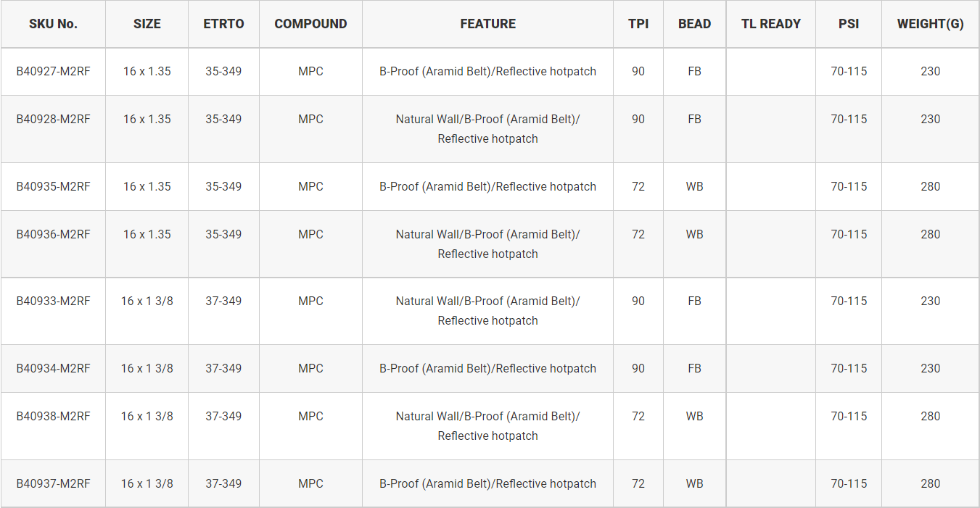
Task: Click the BEAD column header
Action: pyautogui.click(x=694, y=24)
